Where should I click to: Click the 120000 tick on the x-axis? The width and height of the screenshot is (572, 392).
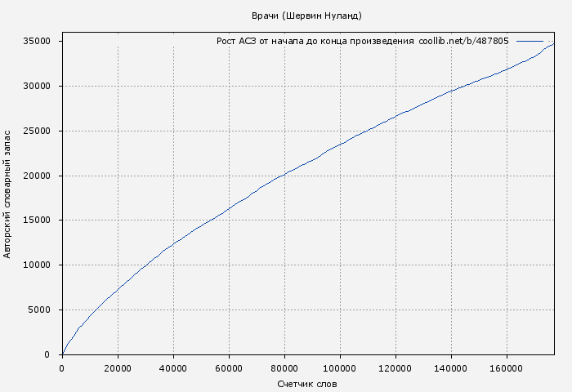click(x=395, y=367)
